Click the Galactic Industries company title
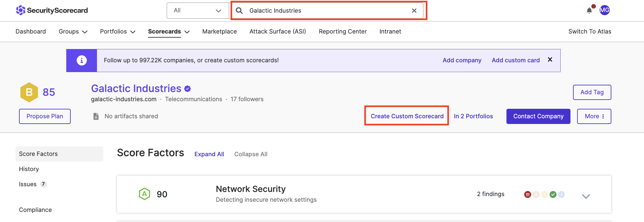Viewport: 644px width, 222px height. tap(136, 88)
